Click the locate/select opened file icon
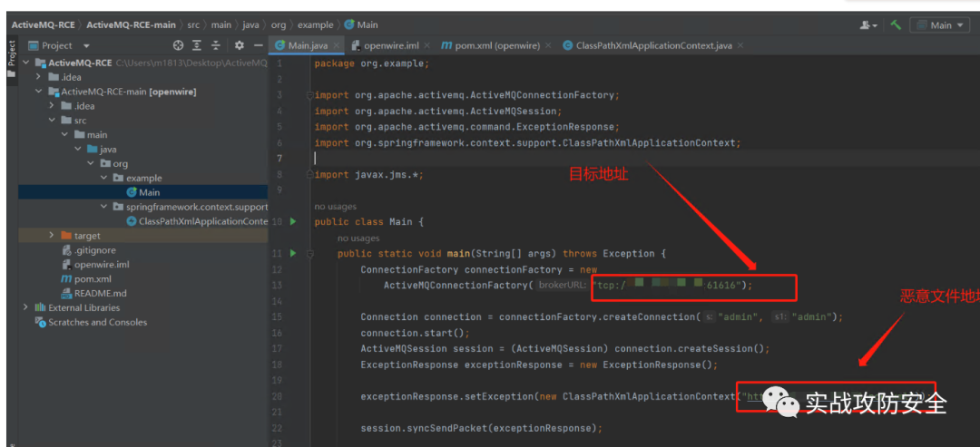This screenshot has width=980, height=447. (x=178, y=45)
